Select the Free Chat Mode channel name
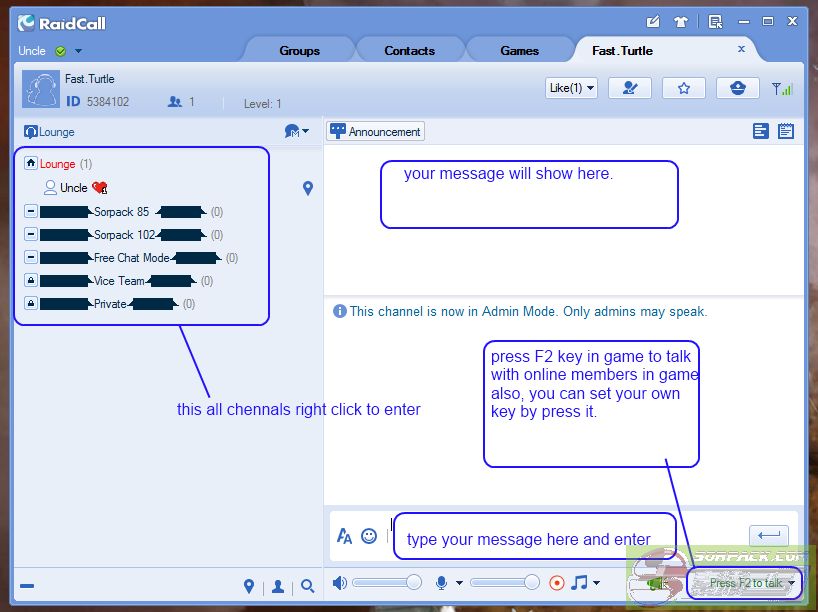Image resolution: width=818 pixels, height=612 pixels. [x=131, y=258]
